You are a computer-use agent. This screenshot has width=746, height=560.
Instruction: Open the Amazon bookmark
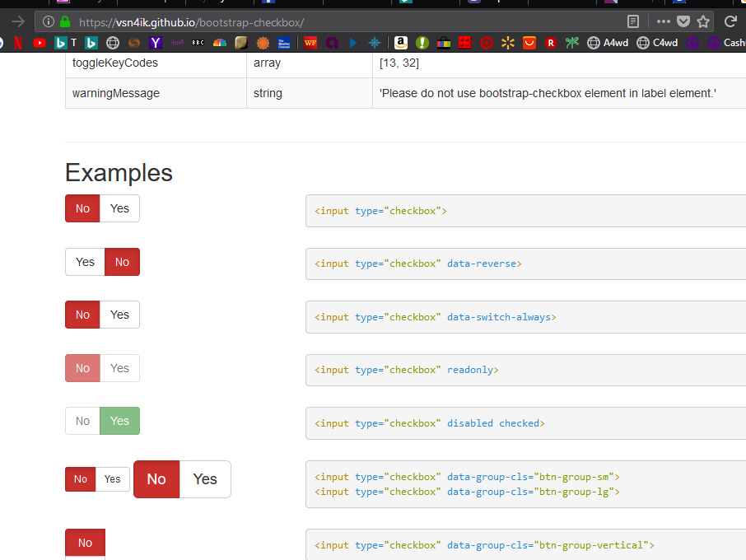tap(400, 43)
